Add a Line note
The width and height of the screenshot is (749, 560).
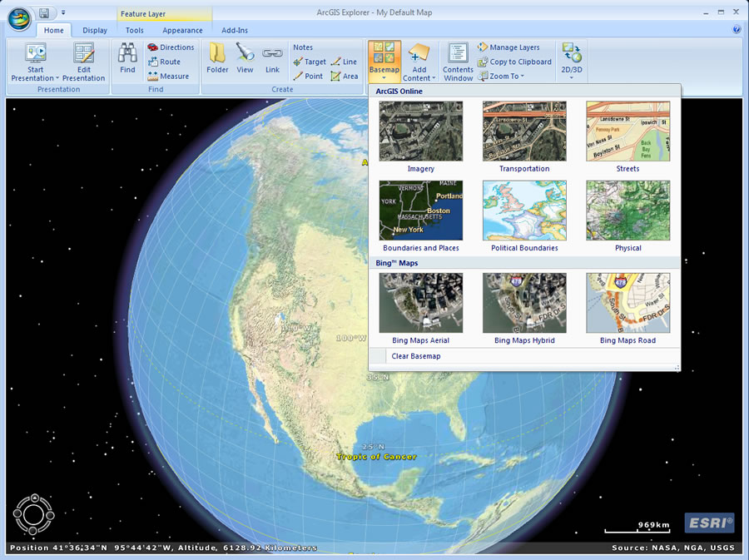(x=344, y=62)
